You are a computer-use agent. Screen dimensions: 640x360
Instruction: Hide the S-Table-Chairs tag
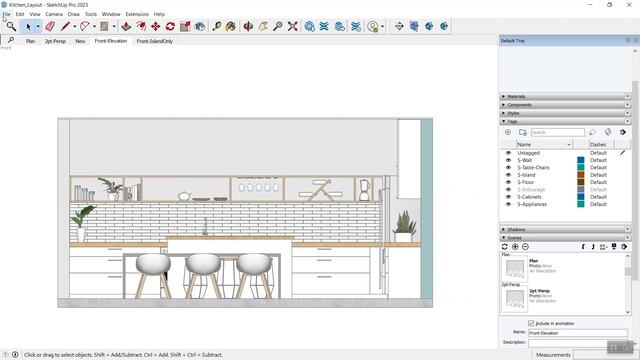coord(508,168)
